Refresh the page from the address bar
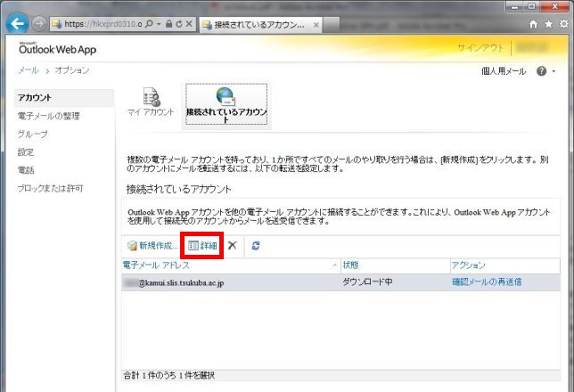Viewport: 574px width, 392px height. [179, 24]
